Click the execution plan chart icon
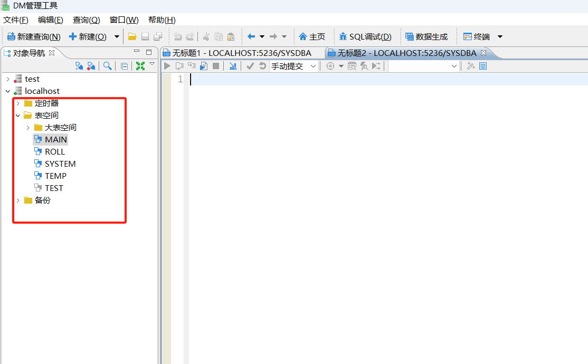 [x=233, y=66]
